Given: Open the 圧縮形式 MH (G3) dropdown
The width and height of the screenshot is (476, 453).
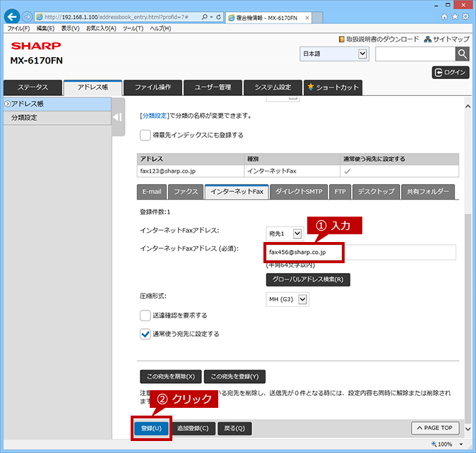Looking at the screenshot, I should 287,300.
